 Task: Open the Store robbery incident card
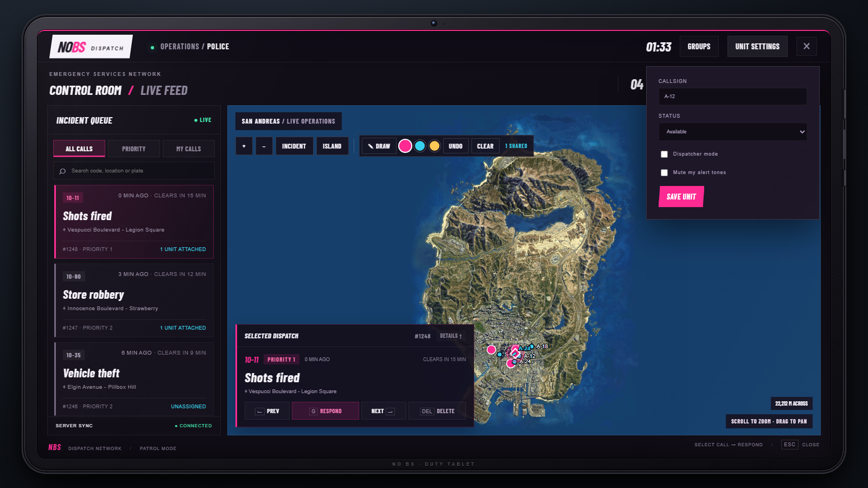pyautogui.click(x=134, y=300)
